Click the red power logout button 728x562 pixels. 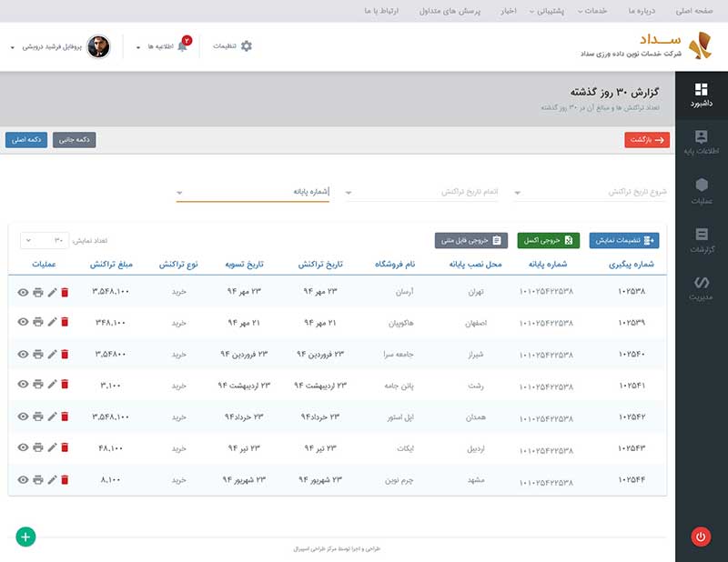tap(701, 537)
